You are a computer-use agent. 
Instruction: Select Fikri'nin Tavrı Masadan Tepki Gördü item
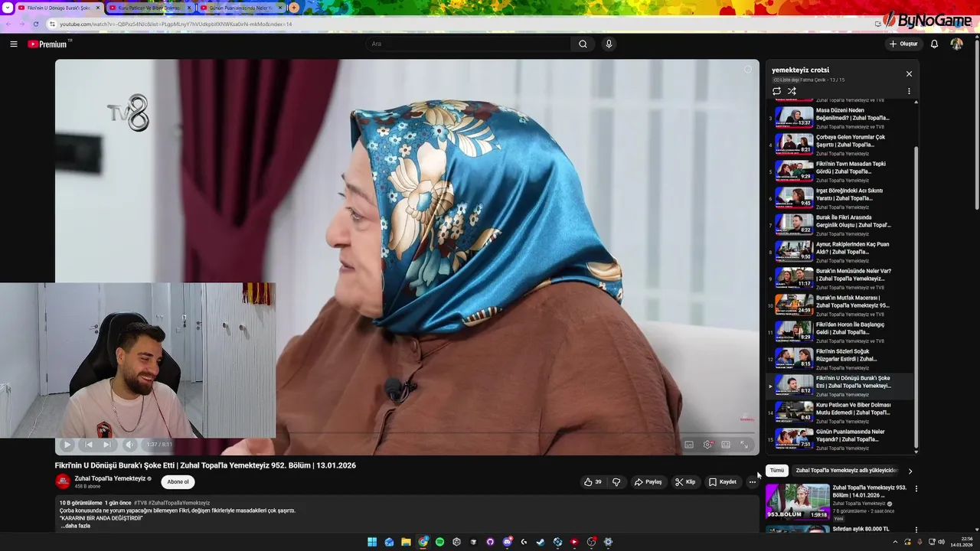[x=841, y=171]
